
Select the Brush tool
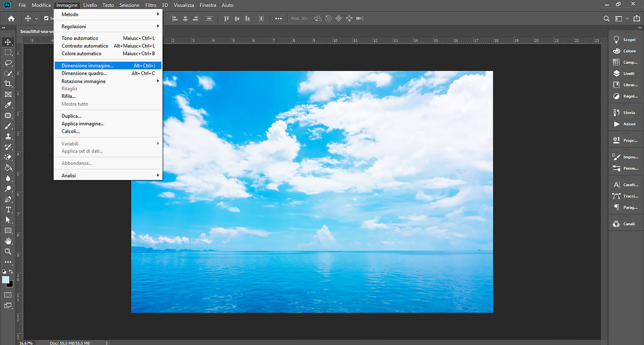tap(8, 126)
